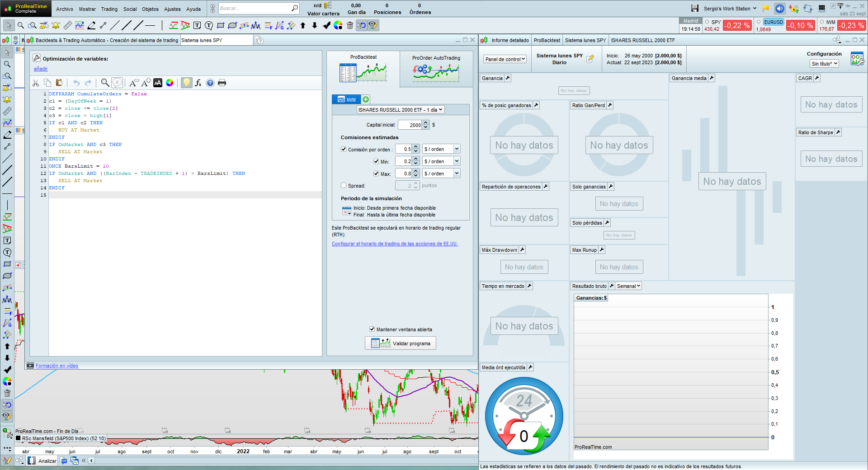Image resolution: width=868 pixels, height=470 pixels.
Task: Click the añadir link for variable optimization
Action: (41, 69)
